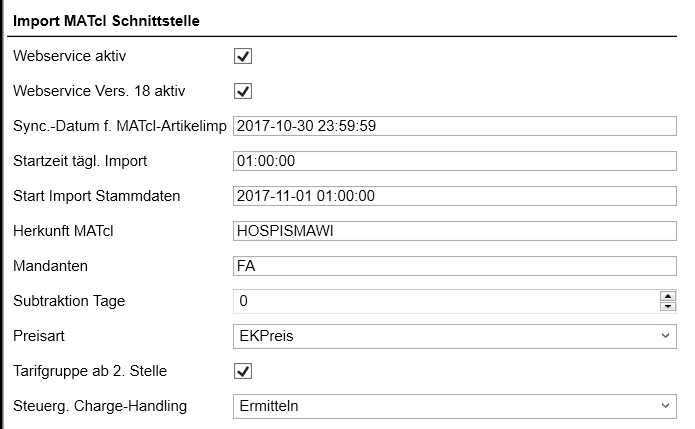695x429 pixels.
Task: Select the Herkunft MATcl input field
Action: tap(455, 231)
